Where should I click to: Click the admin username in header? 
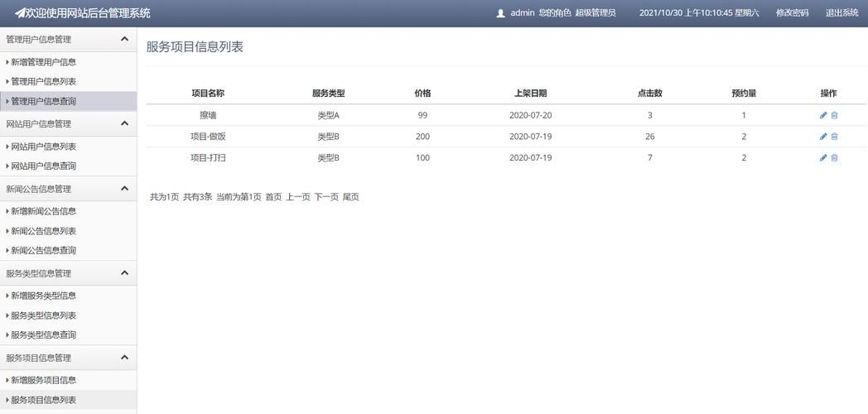click(x=522, y=12)
